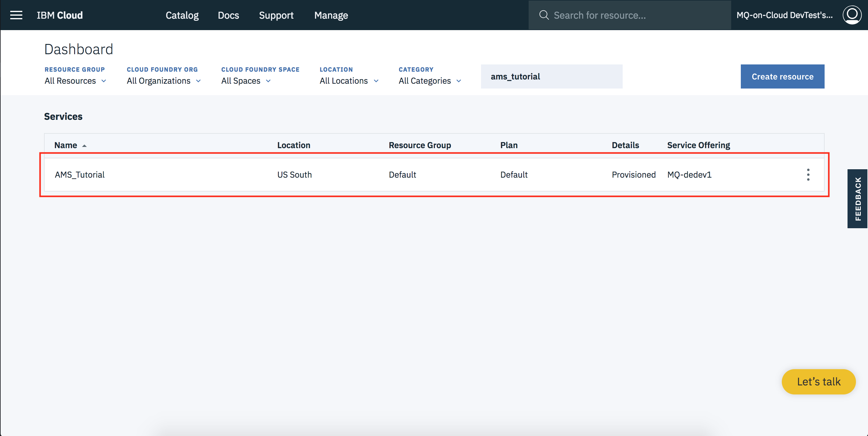Open the Support menu item
Viewport: 868px width, 436px height.
point(276,15)
